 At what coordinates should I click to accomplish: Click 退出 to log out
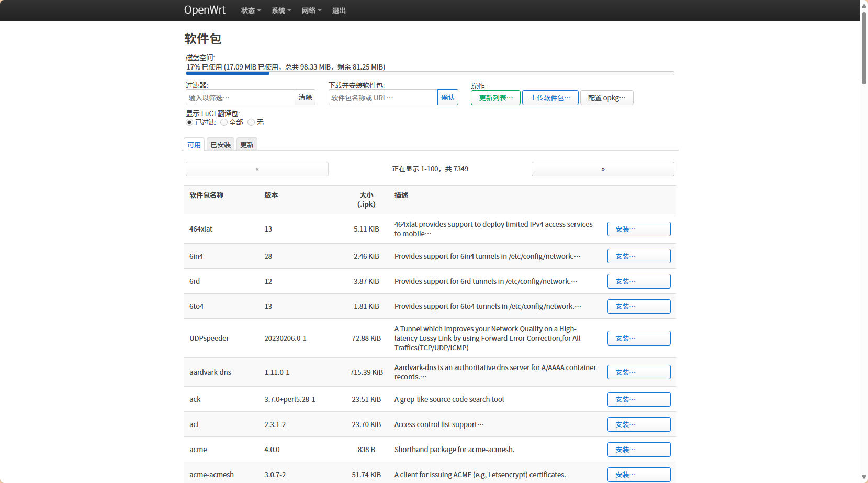click(x=339, y=10)
